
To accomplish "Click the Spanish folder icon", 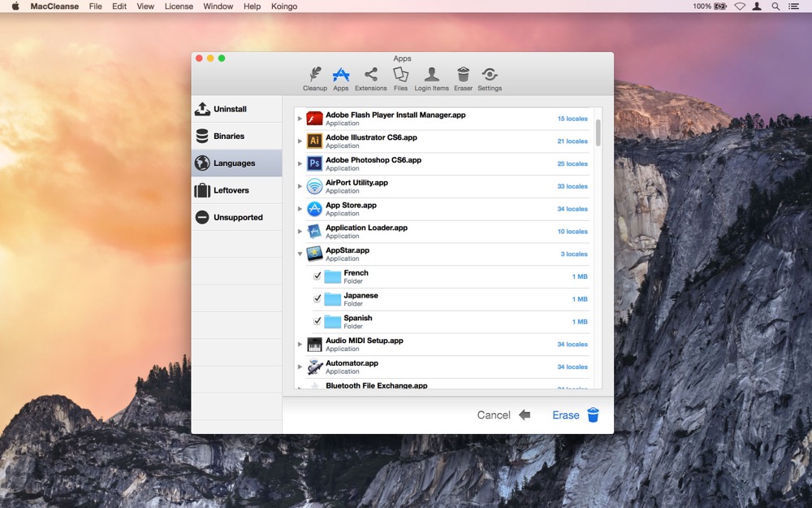I will coord(332,322).
